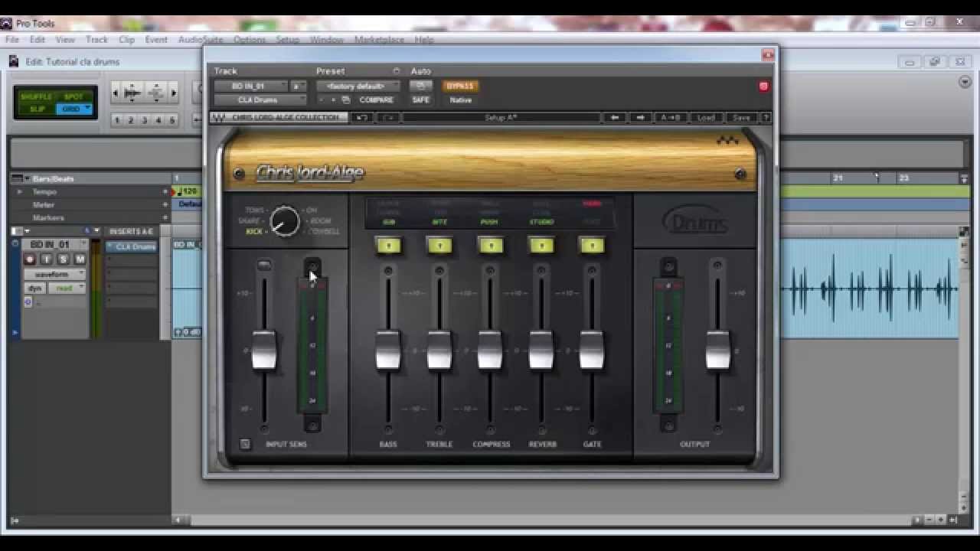The image size is (980, 551).
Task: Click the OUTPUT fader handle
Action: click(717, 350)
